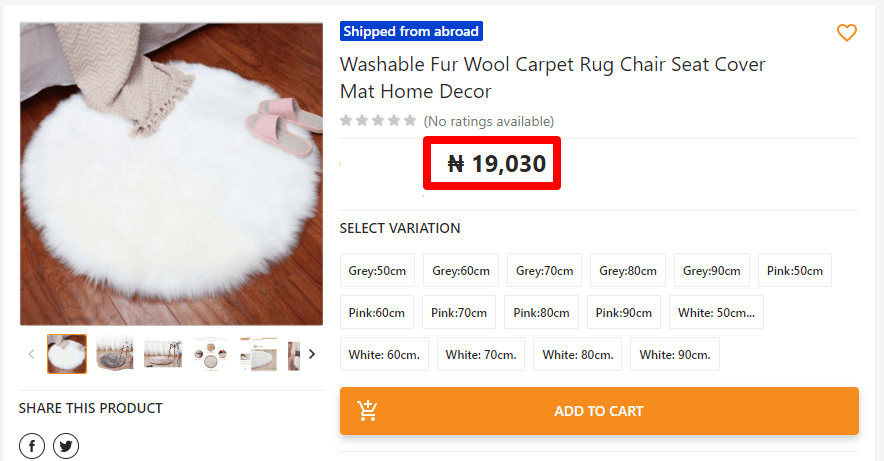View the third product thumbnail

(163, 354)
